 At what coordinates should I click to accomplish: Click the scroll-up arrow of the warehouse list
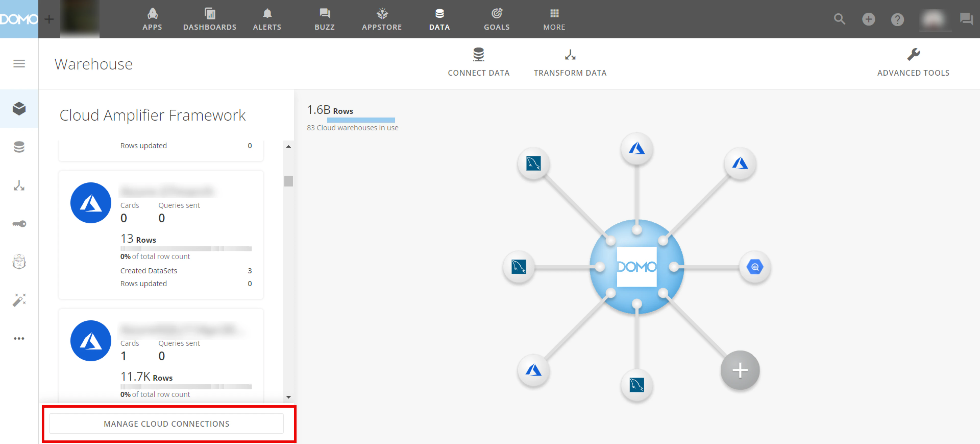click(x=289, y=147)
